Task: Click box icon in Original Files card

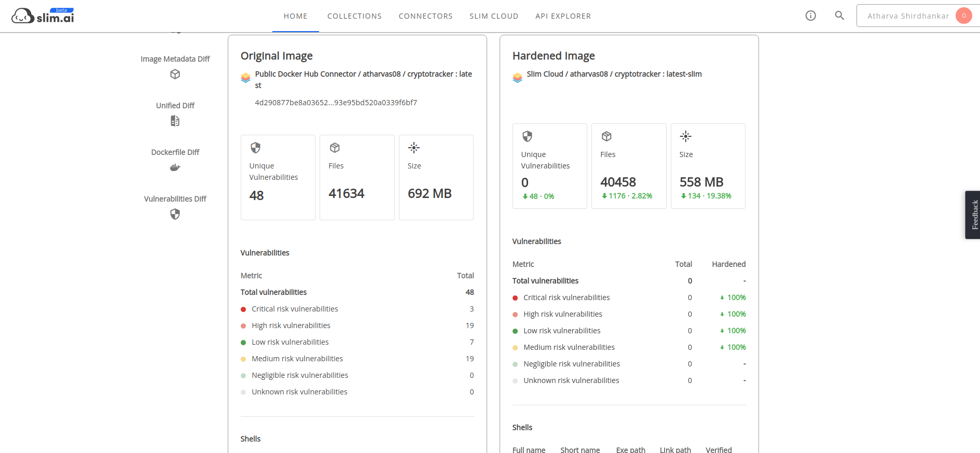Action: coord(335,148)
